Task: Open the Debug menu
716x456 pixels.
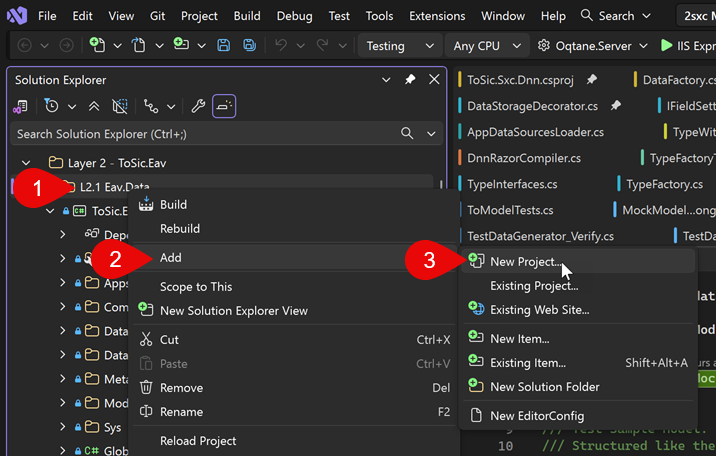Action: 295,16
